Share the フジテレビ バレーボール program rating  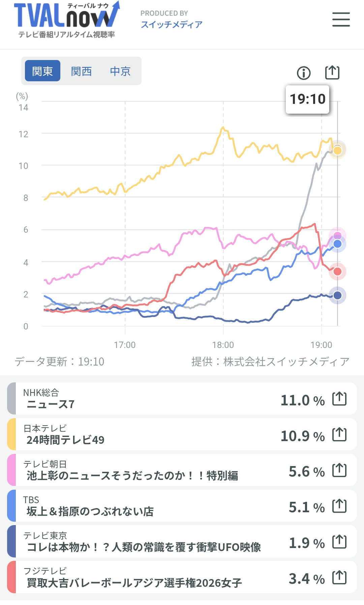point(339,577)
